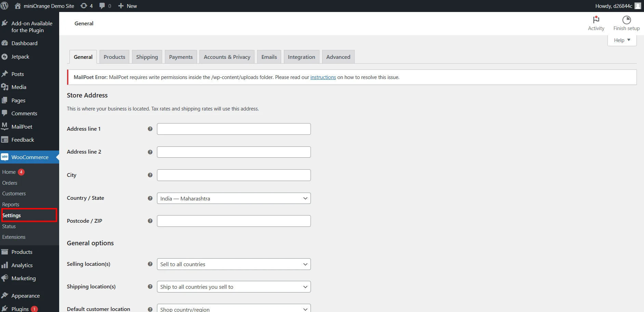
Task: Open the WordPress logo menu in admin bar
Action: (x=5, y=5)
